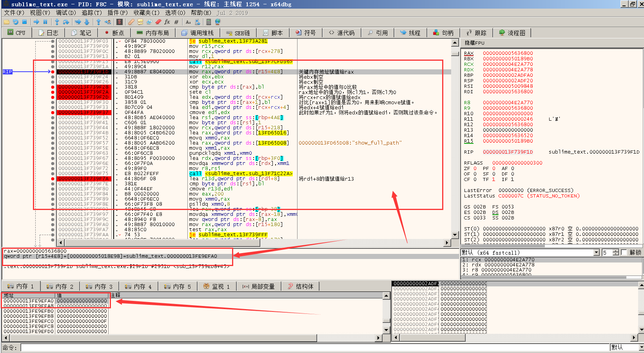Open the functions fx icon
The image size is (644, 353).
point(167,22)
